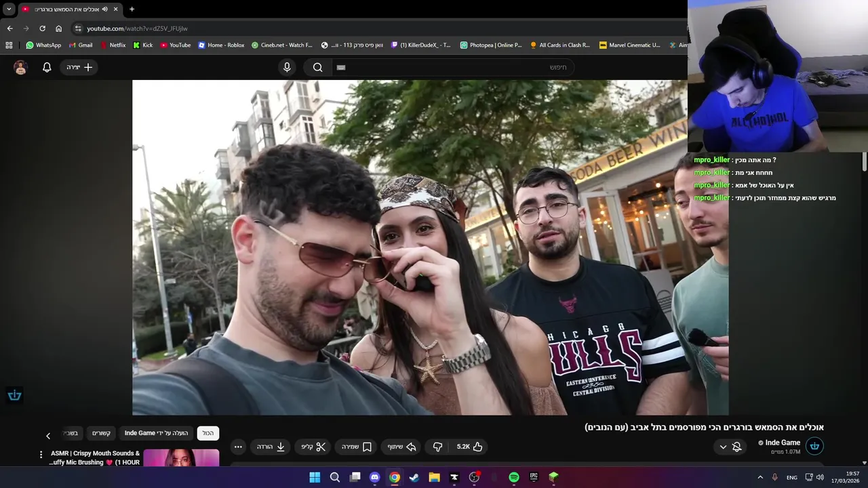Select the first chip in the filter row
Viewport: 868px width, 488px height.
208,433
